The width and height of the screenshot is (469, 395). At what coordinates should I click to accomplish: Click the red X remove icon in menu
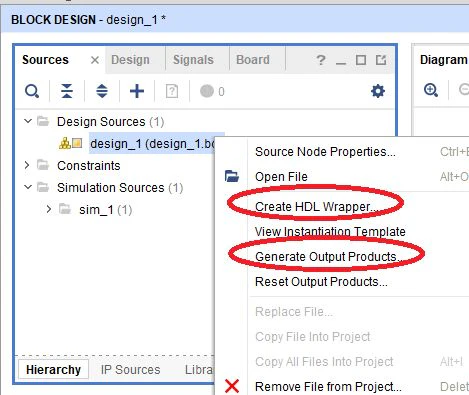(x=232, y=386)
